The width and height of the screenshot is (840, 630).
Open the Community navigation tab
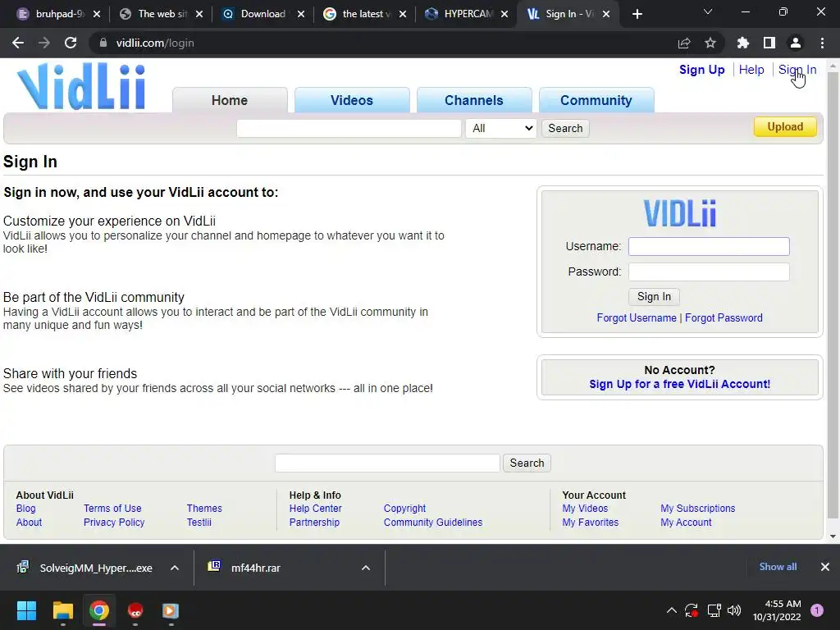[x=596, y=100]
